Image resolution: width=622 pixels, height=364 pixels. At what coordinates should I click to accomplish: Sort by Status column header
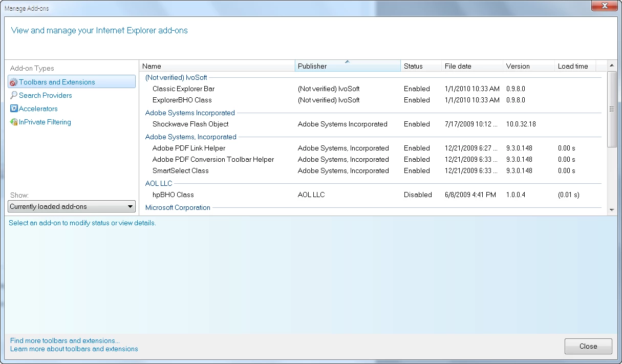coord(421,66)
